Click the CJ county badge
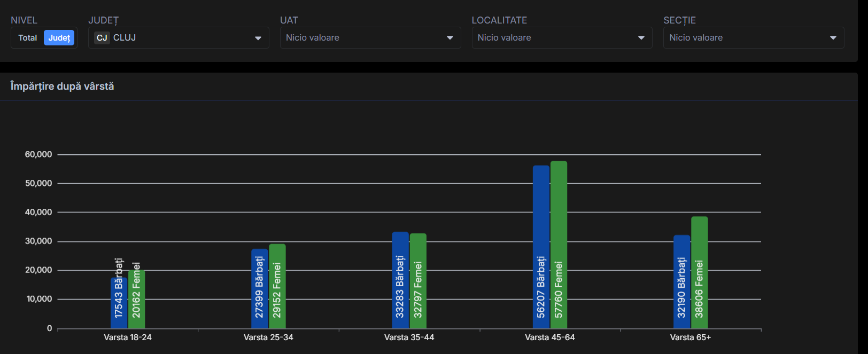Screen dimensions: 868x354 (x=102, y=38)
